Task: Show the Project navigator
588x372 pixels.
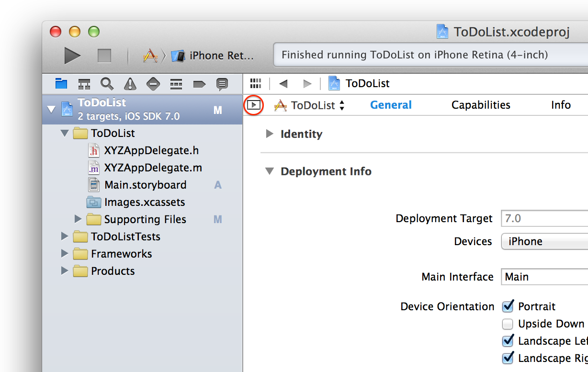Action: 61,84
